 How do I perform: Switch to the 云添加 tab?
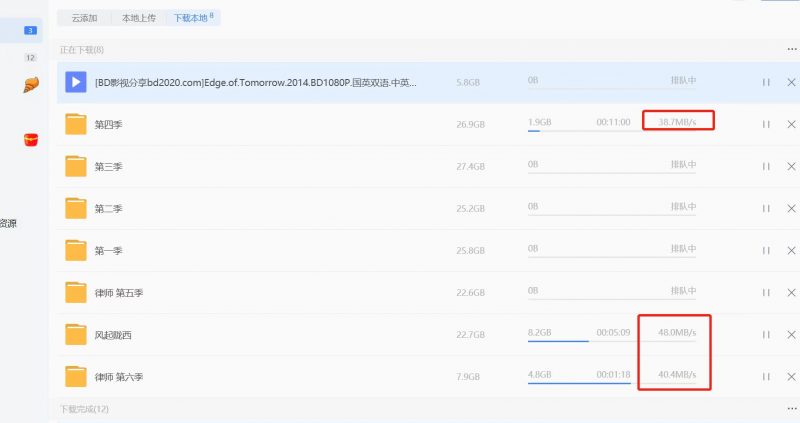tap(85, 18)
